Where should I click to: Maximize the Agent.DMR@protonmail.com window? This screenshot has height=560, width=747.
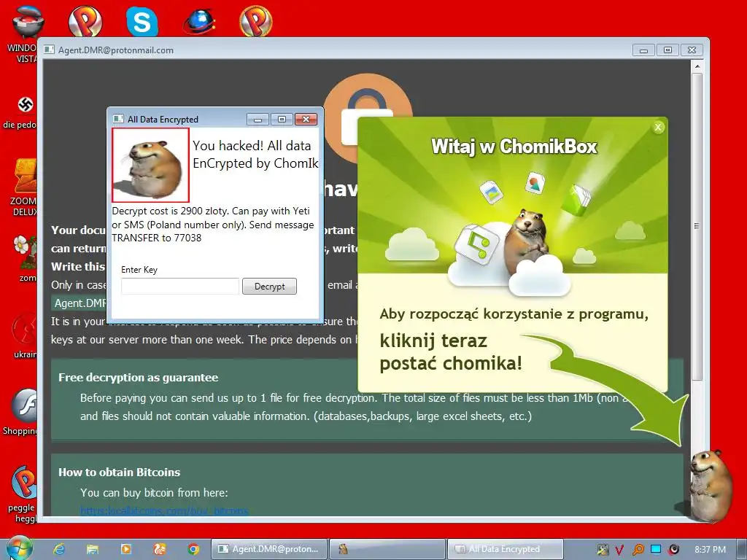coord(667,50)
